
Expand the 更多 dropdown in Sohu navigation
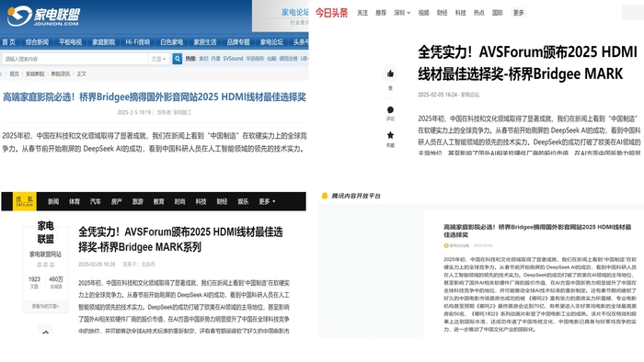pos(267,201)
